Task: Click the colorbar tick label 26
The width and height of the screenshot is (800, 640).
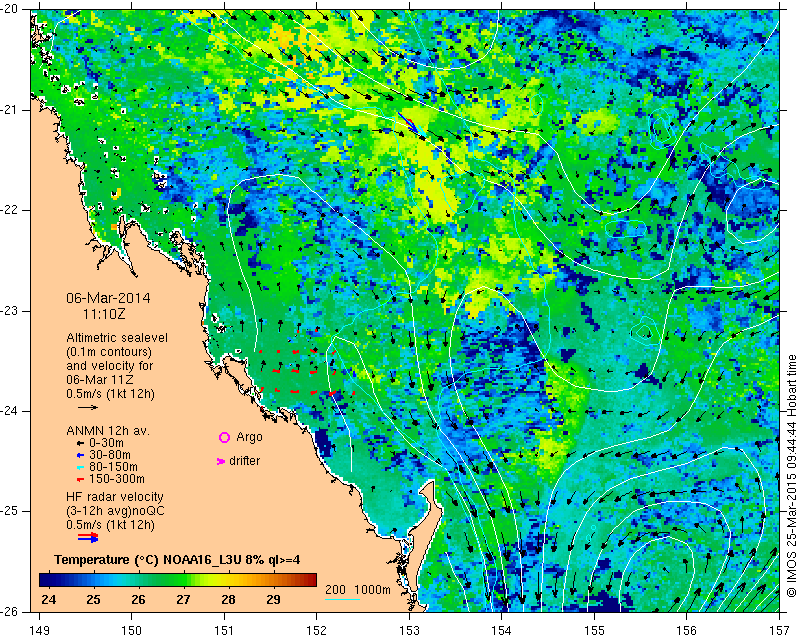Action: pos(138,599)
